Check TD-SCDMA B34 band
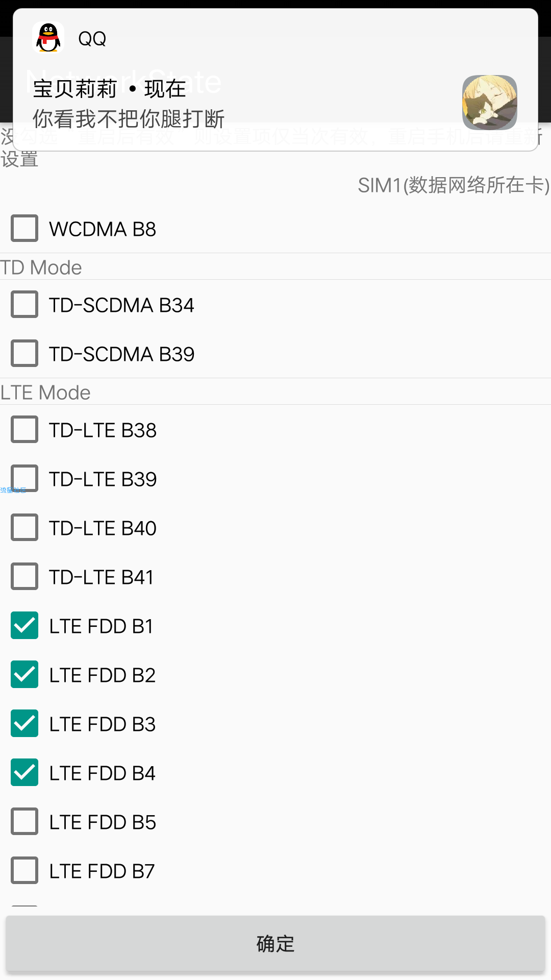551x980 pixels. coord(24,304)
